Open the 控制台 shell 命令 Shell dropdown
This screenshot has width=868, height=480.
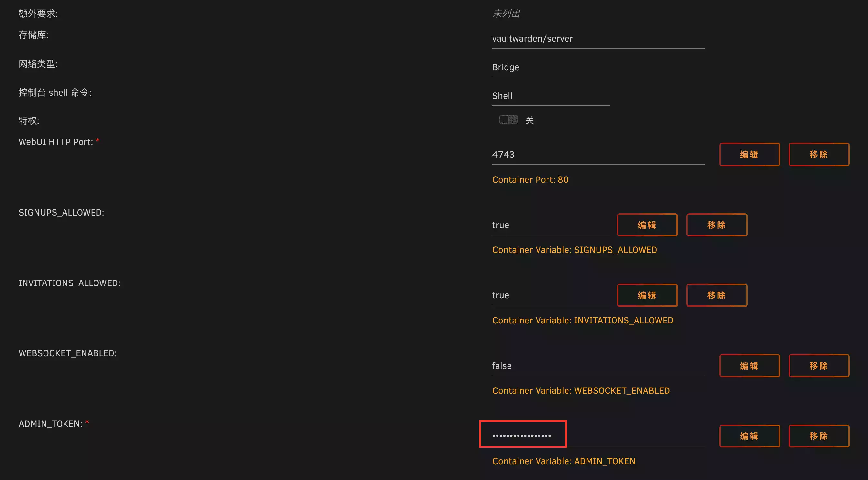(x=551, y=96)
